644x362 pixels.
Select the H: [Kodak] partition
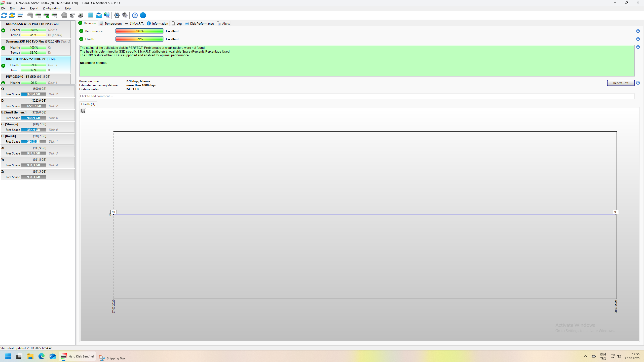(x=37, y=139)
